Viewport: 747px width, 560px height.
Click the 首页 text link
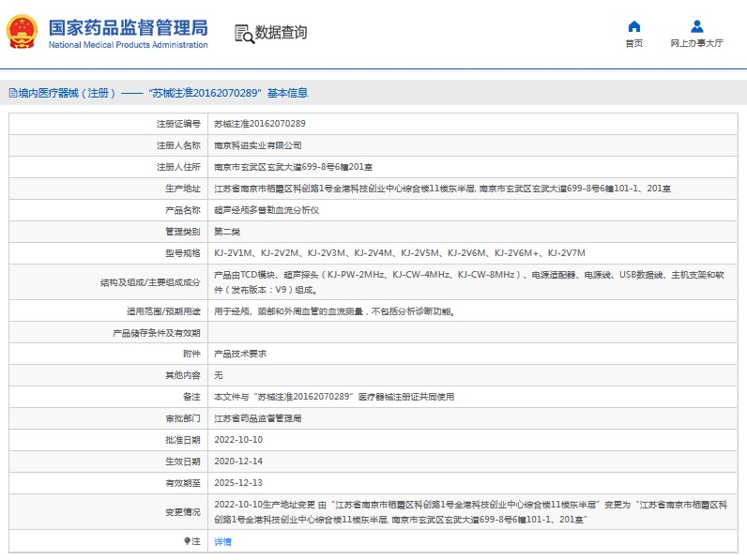tap(634, 43)
